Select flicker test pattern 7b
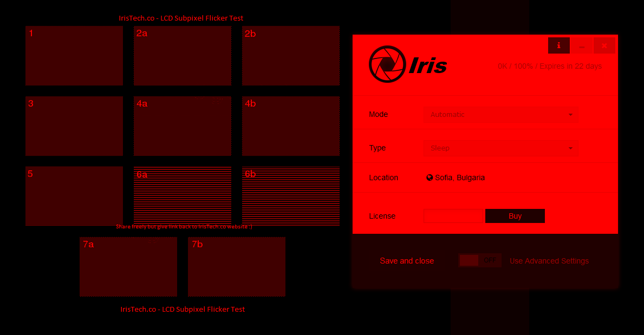Viewport: 644px width, 335px height. (237, 267)
